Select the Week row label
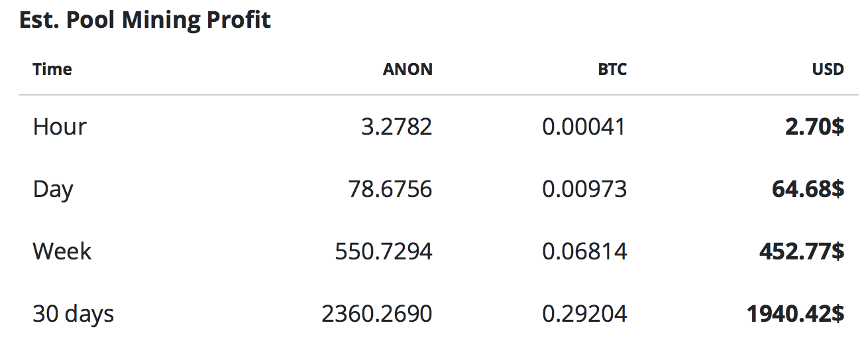This screenshot has height=349, width=868. [62, 251]
